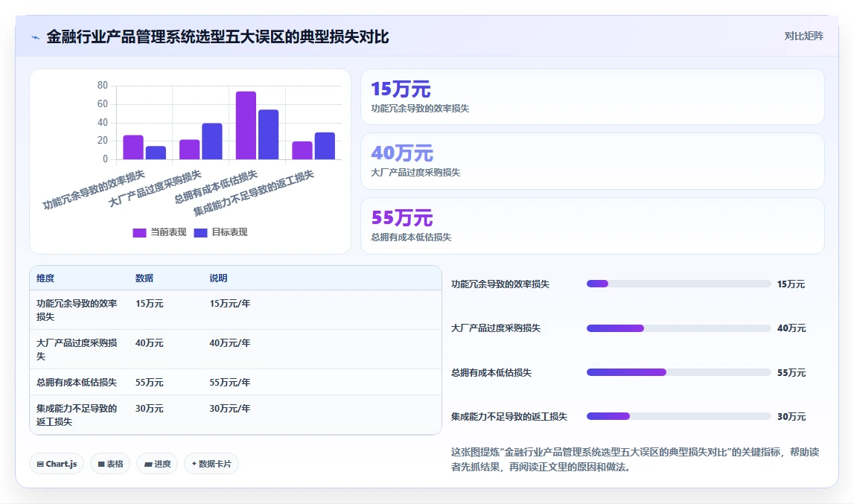Image resolution: width=854 pixels, height=504 pixels.
Task: Click the 集成能力不足导致的返工损失 progress bar
Action: point(678,416)
